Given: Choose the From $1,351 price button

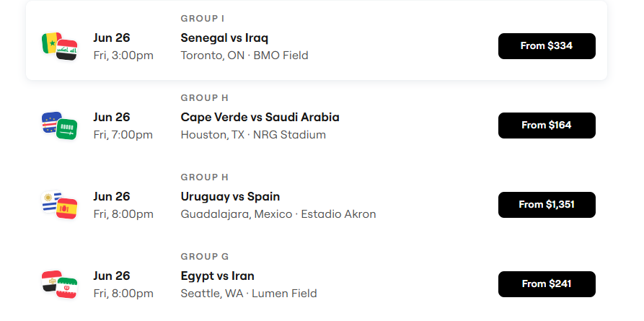Looking at the screenshot, I should click(x=547, y=205).
